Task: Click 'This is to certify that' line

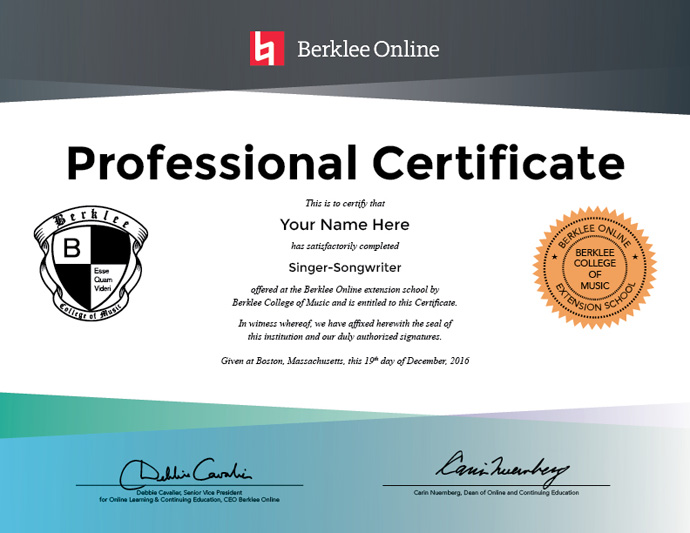Action: pos(345,203)
